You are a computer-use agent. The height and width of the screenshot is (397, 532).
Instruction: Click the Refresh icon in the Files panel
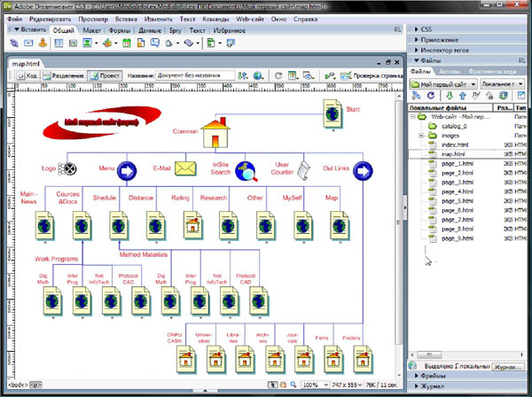click(430, 96)
